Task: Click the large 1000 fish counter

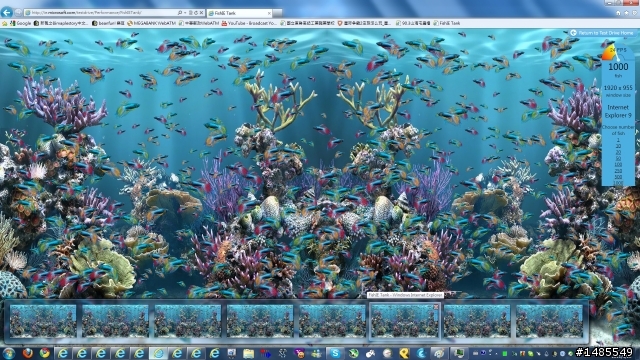Action: point(618,67)
